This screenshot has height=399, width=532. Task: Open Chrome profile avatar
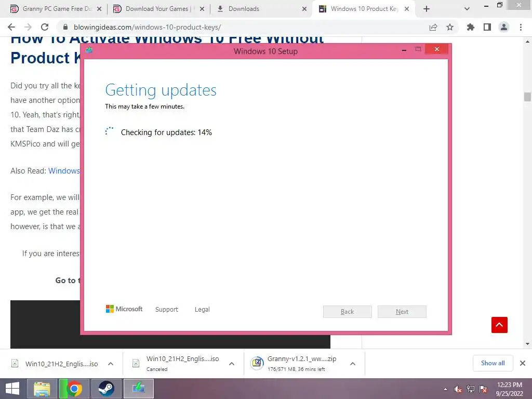pyautogui.click(x=504, y=27)
